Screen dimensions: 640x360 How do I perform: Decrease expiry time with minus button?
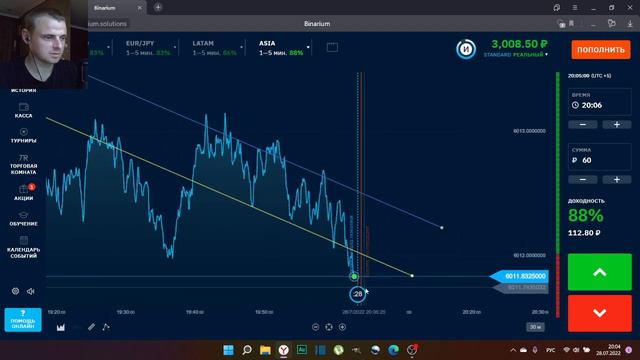click(582, 124)
